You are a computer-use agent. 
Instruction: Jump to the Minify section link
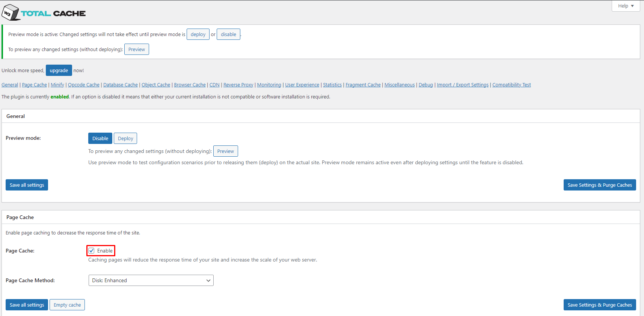pyautogui.click(x=57, y=85)
